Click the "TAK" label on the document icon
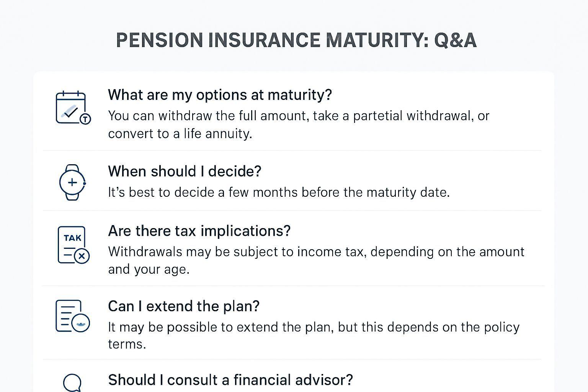 click(72, 238)
